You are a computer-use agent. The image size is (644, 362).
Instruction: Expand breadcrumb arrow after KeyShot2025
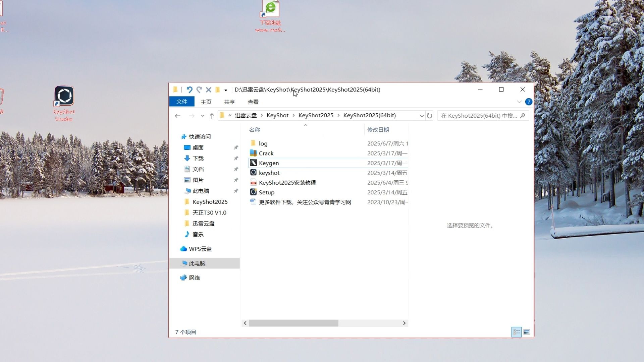coord(338,115)
